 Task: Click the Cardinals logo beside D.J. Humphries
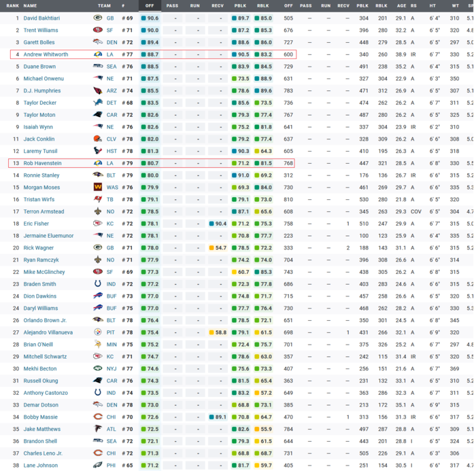pos(98,90)
